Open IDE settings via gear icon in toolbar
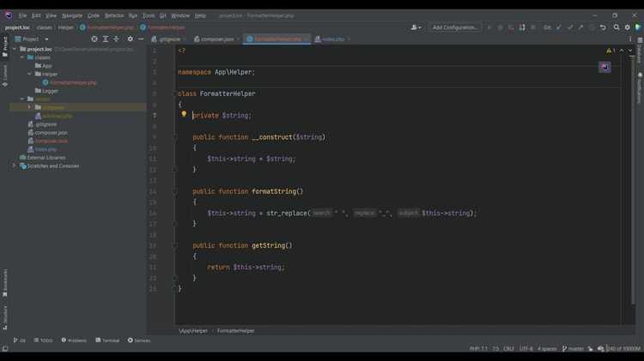The height and width of the screenshot is (361, 644). [627, 27]
